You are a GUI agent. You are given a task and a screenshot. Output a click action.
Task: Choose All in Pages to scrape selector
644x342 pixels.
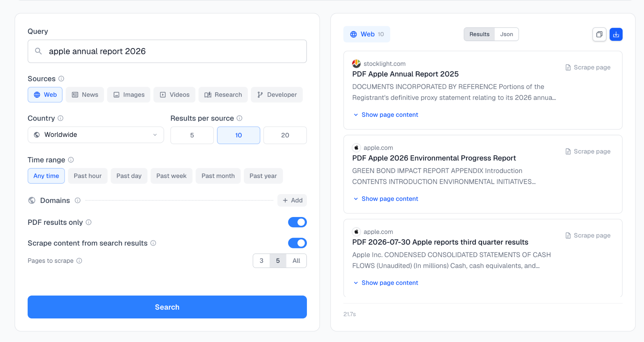pyautogui.click(x=296, y=261)
